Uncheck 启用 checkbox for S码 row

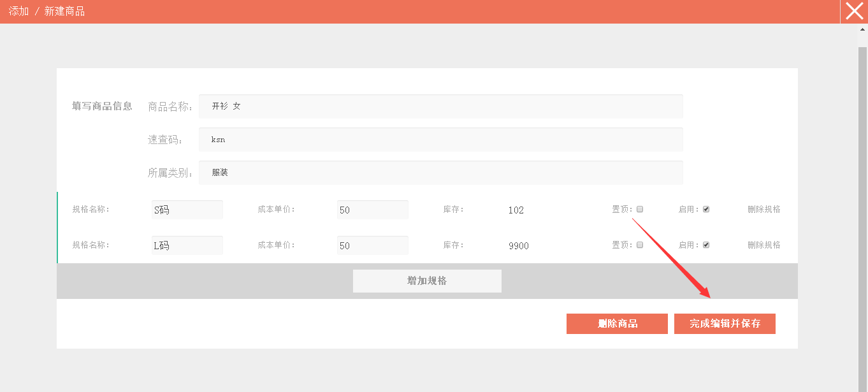pos(706,209)
